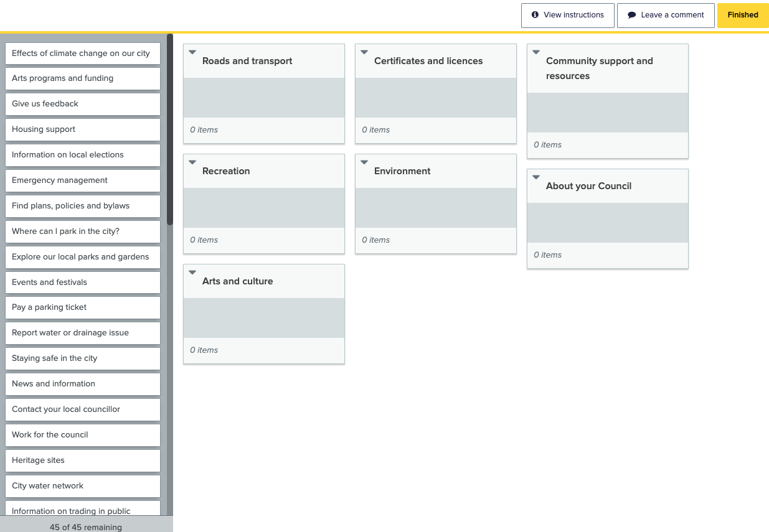This screenshot has height=532, width=769.
Task: Collapse the Recreation category
Action: (192, 162)
